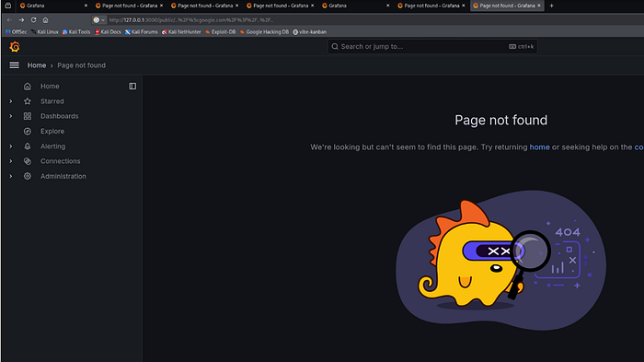Expand the Connections section chevron
Screen dimensions: 644x362
(x=11, y=161)
